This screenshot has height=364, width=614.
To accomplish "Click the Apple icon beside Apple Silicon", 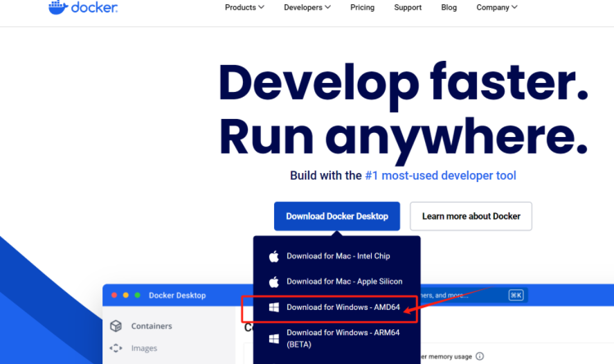I will pos(273,282).
